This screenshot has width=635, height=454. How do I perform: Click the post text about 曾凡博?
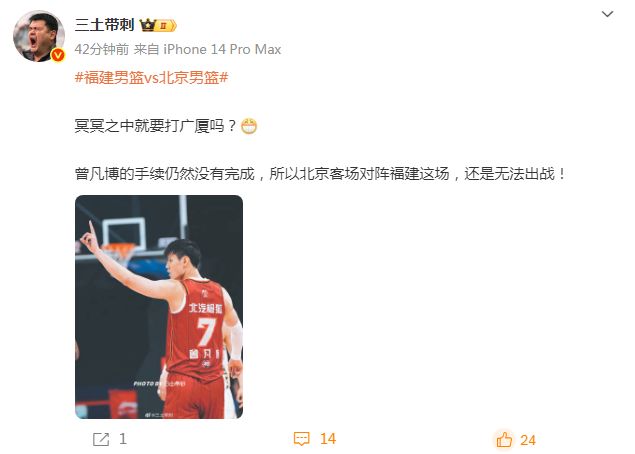320,174
